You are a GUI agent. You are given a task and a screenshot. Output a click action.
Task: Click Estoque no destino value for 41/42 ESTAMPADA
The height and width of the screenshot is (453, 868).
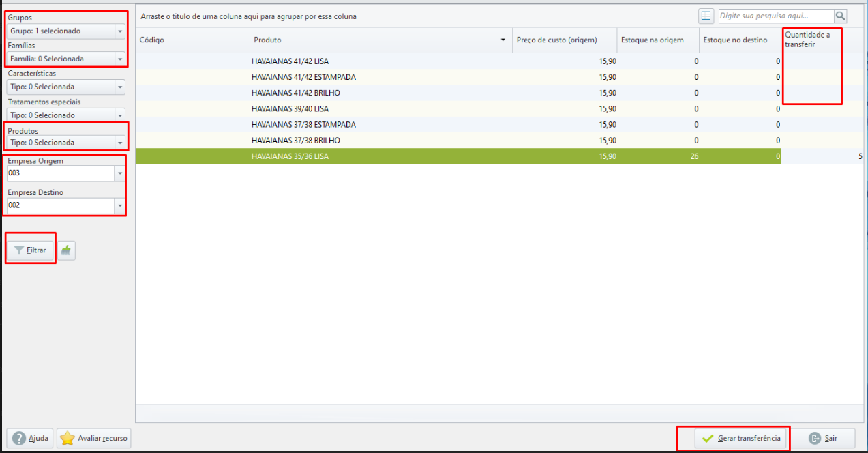tap(778, 77)
